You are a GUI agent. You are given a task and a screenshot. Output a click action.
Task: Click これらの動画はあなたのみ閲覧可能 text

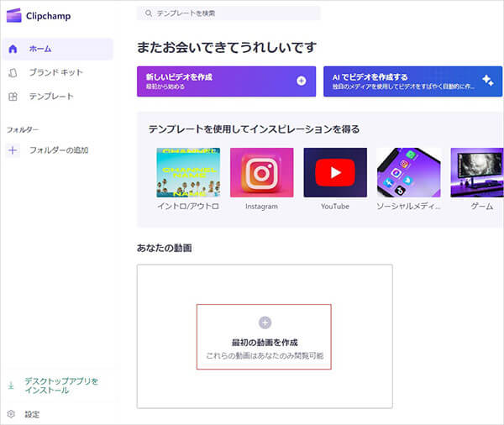click(265, 356)
